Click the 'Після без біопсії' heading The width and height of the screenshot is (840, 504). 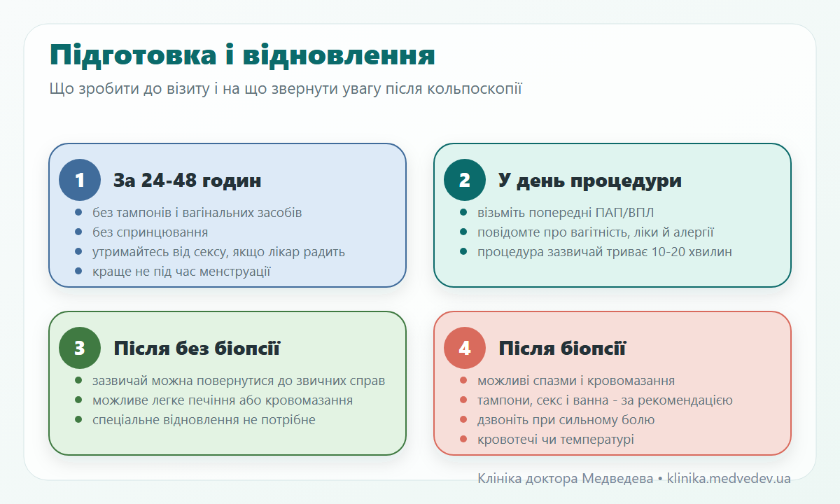[x=197, y=349]
